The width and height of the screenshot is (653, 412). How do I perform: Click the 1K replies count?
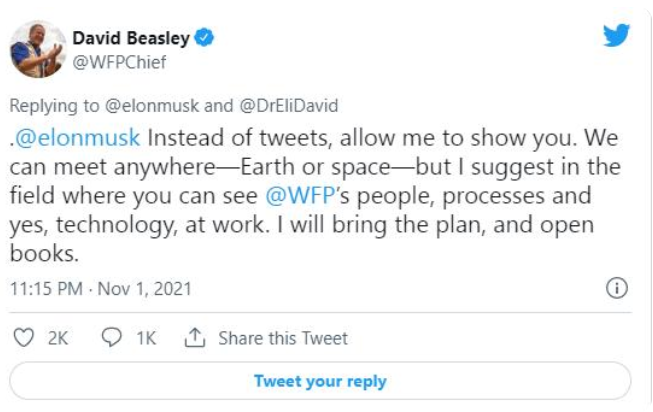click(146, 338)
